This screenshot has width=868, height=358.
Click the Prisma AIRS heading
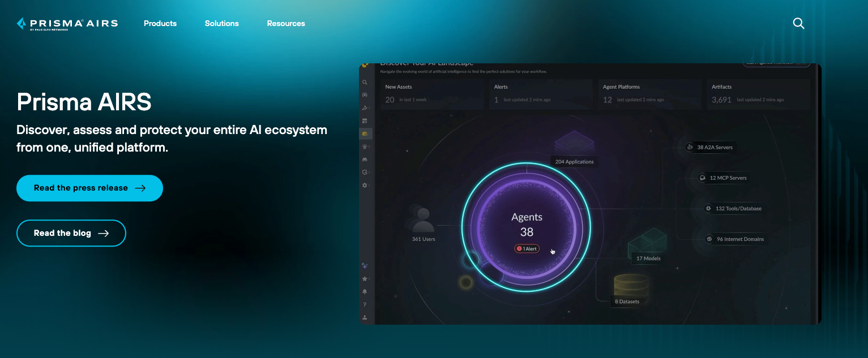tap(84, 102)
